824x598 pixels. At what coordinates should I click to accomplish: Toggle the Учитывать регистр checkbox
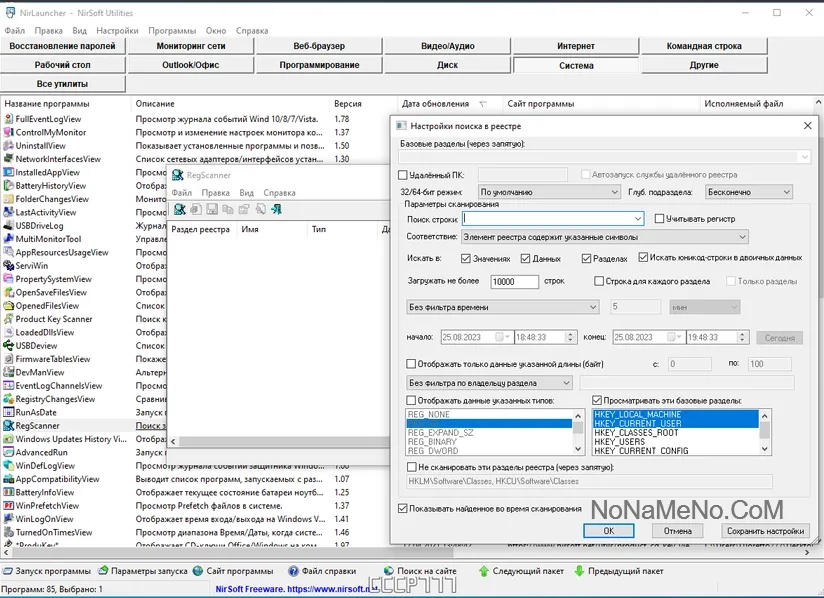660,219
